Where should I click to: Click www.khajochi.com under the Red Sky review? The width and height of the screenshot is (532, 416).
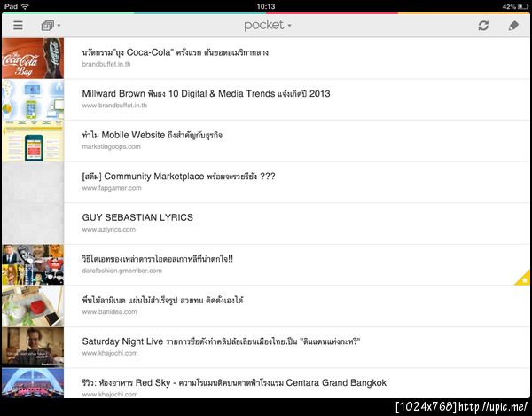(110, 395)
